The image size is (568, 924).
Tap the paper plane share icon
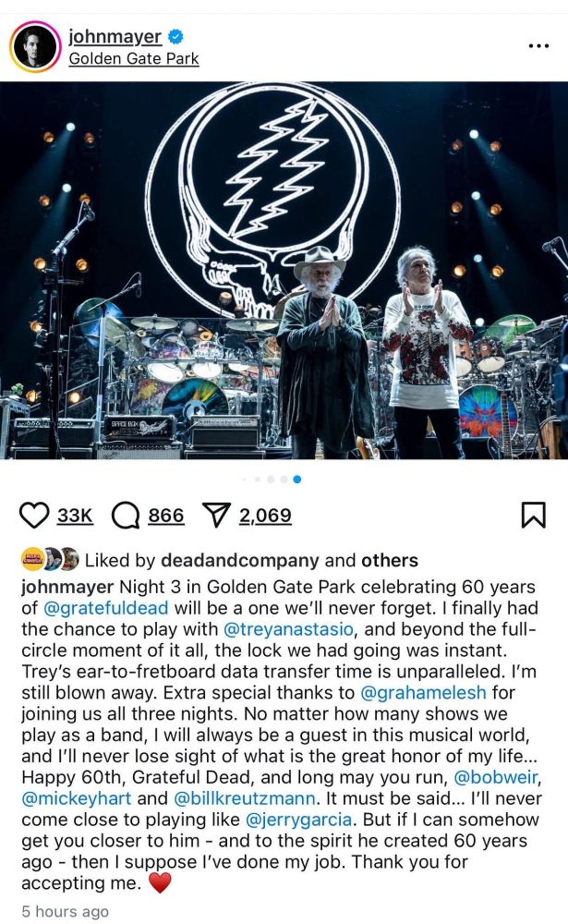point(215,515)
